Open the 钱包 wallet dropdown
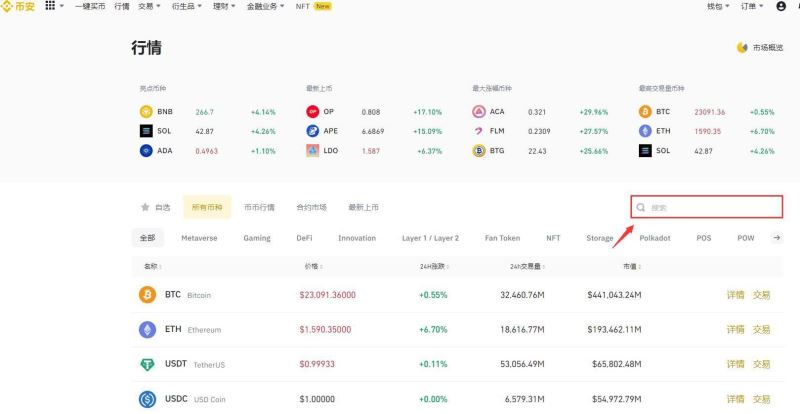Screen dimensions: 800x414 pos(717,6)
